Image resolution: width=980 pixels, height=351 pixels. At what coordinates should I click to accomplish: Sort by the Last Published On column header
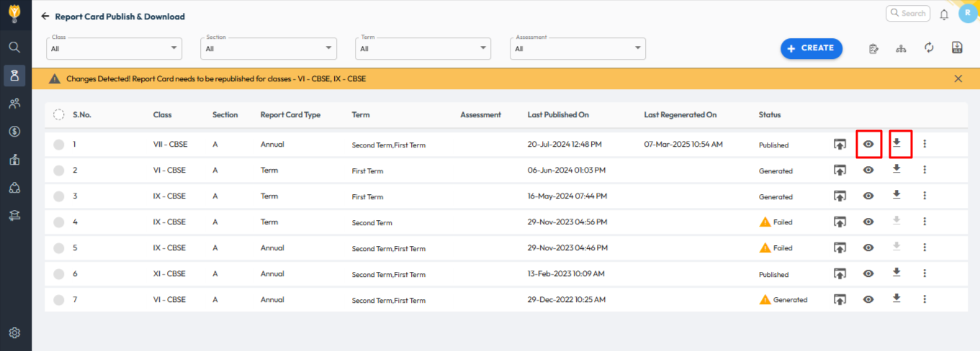558,115
